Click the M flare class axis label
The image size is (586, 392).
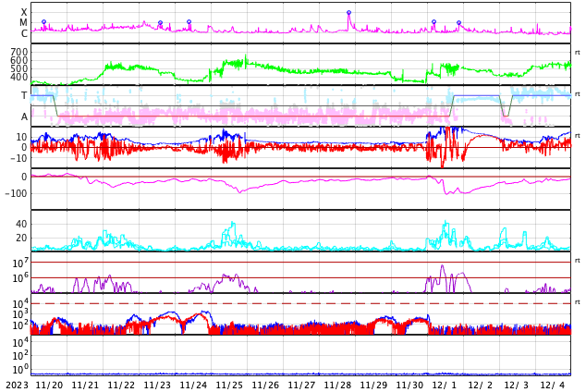point(23,23)
